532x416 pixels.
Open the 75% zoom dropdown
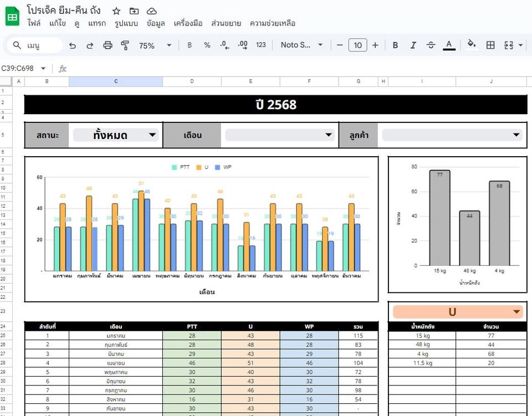152,45
